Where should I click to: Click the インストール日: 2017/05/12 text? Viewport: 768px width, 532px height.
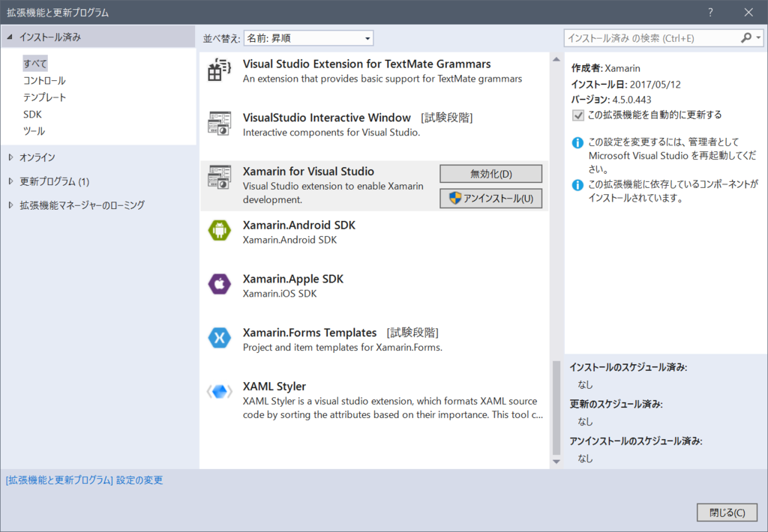[625, 84]
